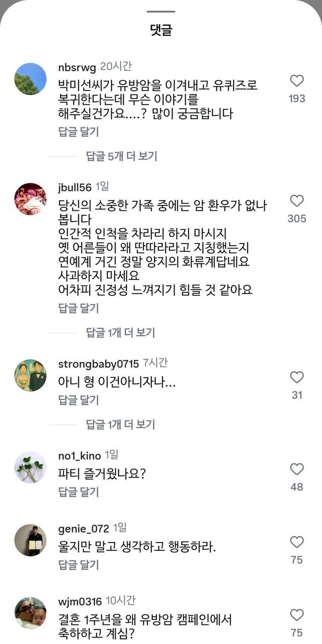Expand 5 more replies under nbsrwg
Image resolution: width=322 pixels, height=644 pixels.
pyautogui.click(x=121, y=156)
